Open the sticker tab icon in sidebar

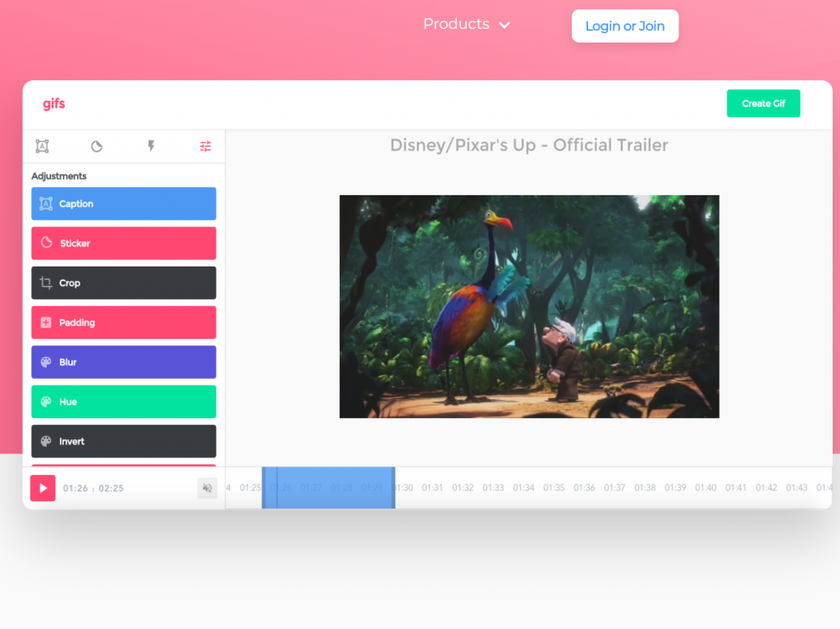pyautogui.click(x=97, y=146)
